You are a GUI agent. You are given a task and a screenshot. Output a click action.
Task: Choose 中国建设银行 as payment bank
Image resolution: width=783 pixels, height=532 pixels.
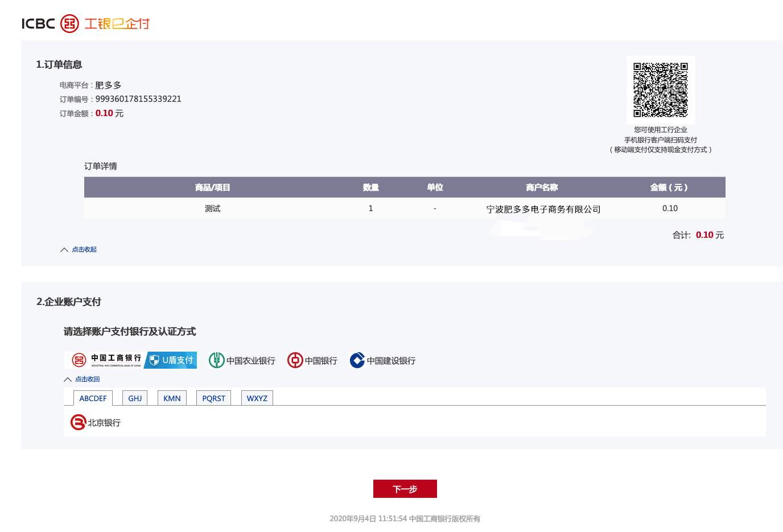point(382,360)
